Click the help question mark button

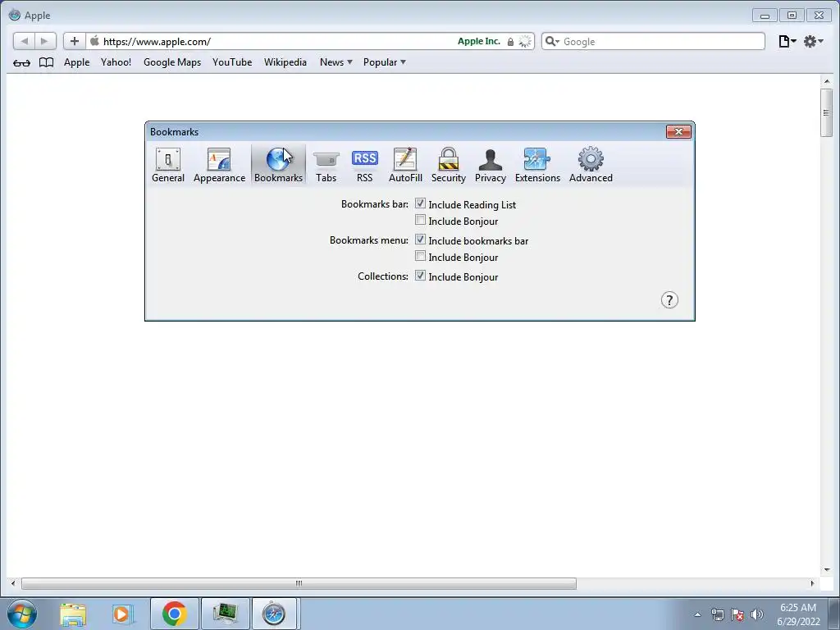click(669, 300)
